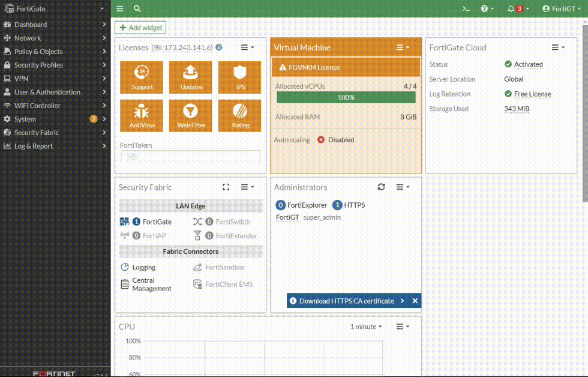The width and height of the screenshot is (588, 377).
Task: Open the FortiGT user account menu
Action: coord(562,8)
